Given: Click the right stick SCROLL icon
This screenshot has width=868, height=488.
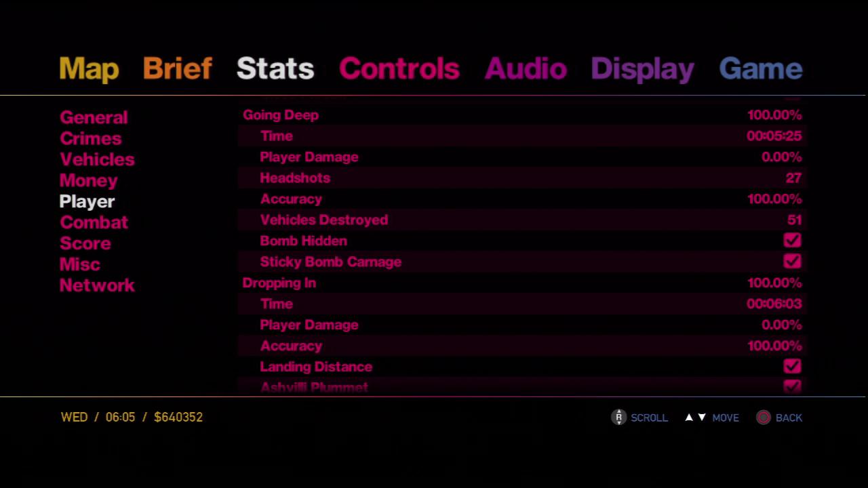Looking at the screenshot, I should pos(618,418).
